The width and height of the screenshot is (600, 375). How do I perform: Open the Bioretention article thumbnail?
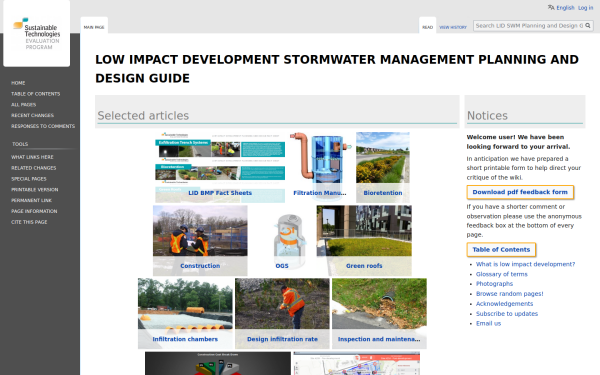[383, 167]
